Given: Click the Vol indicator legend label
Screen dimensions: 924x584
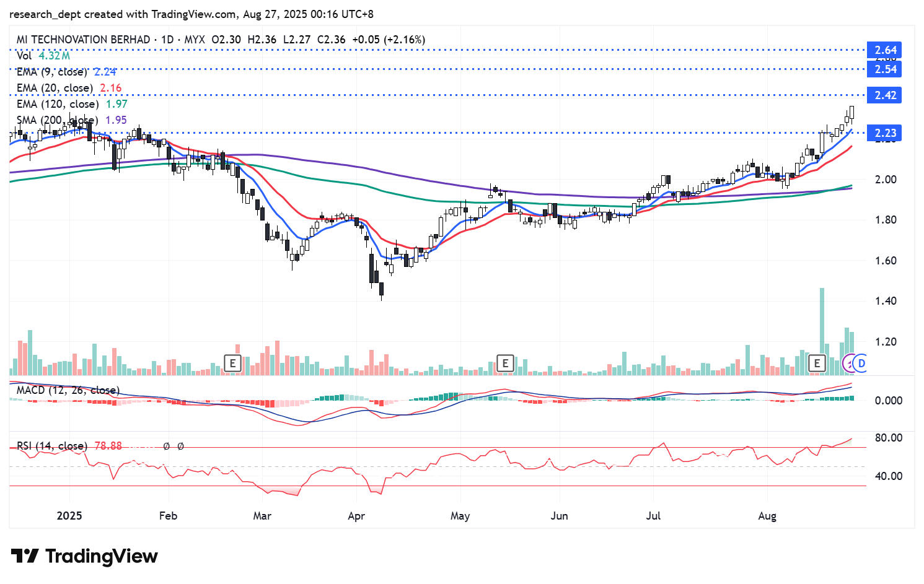Looking at the screenshot, I should (24, 56).
